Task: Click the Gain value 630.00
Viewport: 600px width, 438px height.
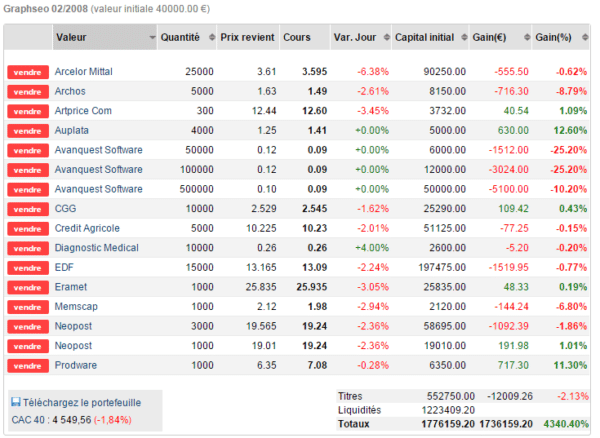Action: tap(513, 130)
